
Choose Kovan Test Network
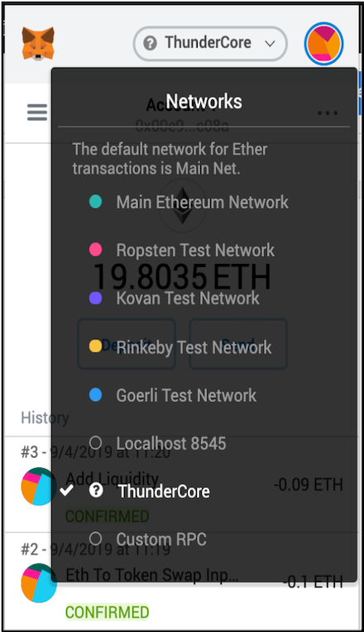click(x=174, y=299)
